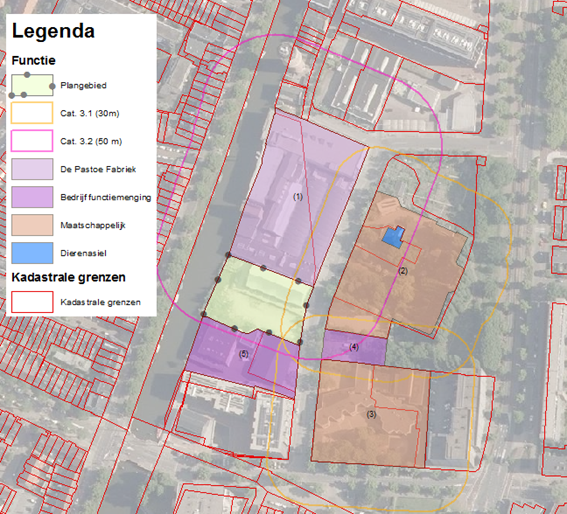Screen dimensions: 567x514
Task: Click the Bedrijf functiemenging purple swatch
Action: [x=32, y=197]
